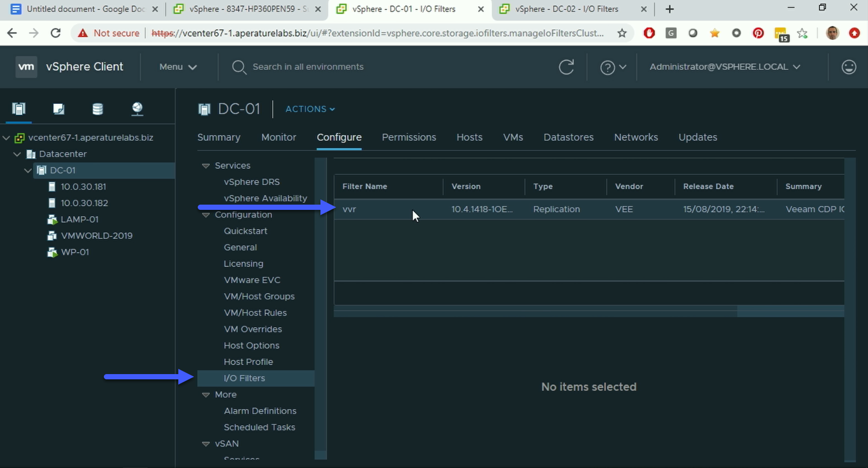Close the Untitled document Google Docs tab
This screenshot has width=868, height=468.
click(x=155, y=9)
